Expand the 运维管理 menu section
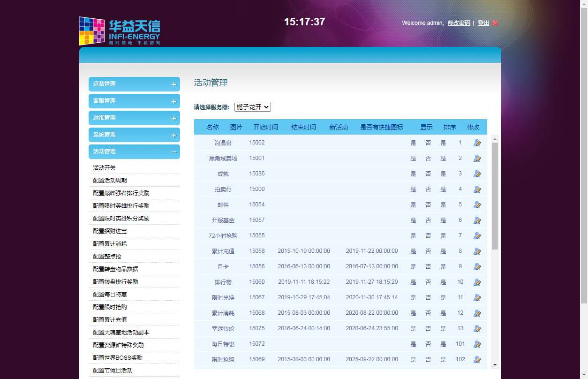The width and height of the screenshot is (588, 379). pos(134,118)
